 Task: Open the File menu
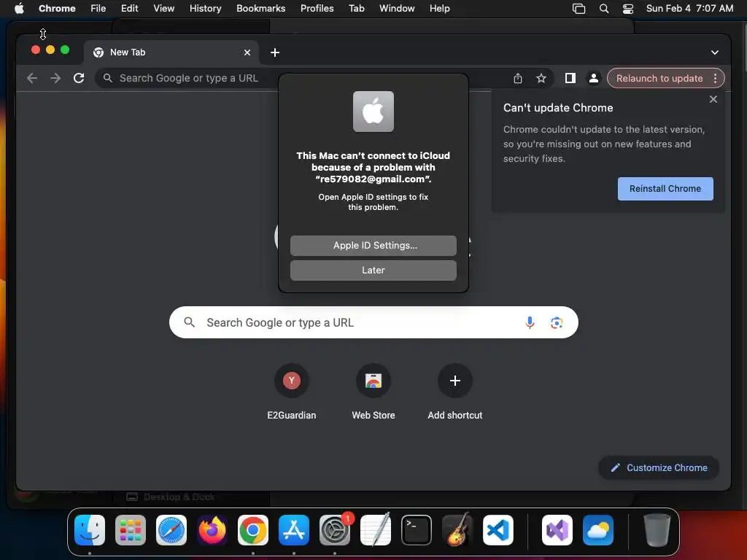pyautogui.click(x=98, y=9)
